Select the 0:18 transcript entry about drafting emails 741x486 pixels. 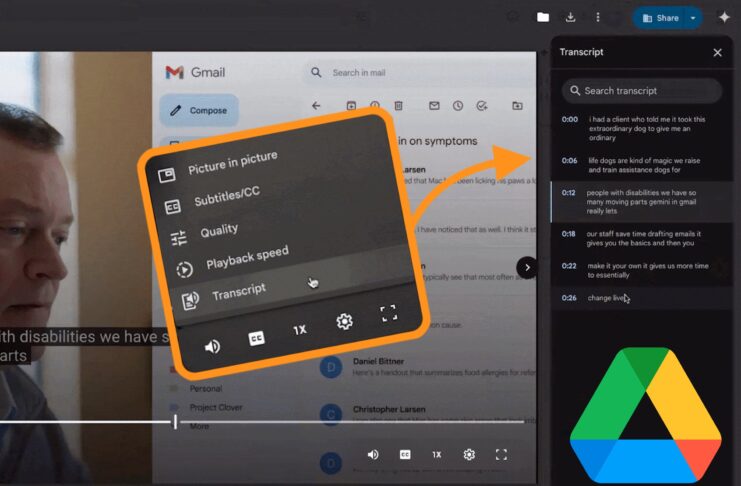pos(642,238)
